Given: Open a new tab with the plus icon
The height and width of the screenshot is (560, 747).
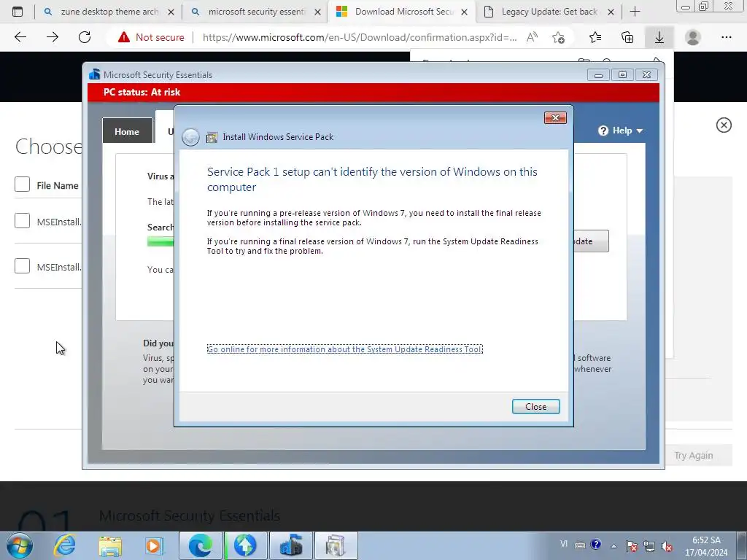Looking at the screenshot, I should coord(635,12).
